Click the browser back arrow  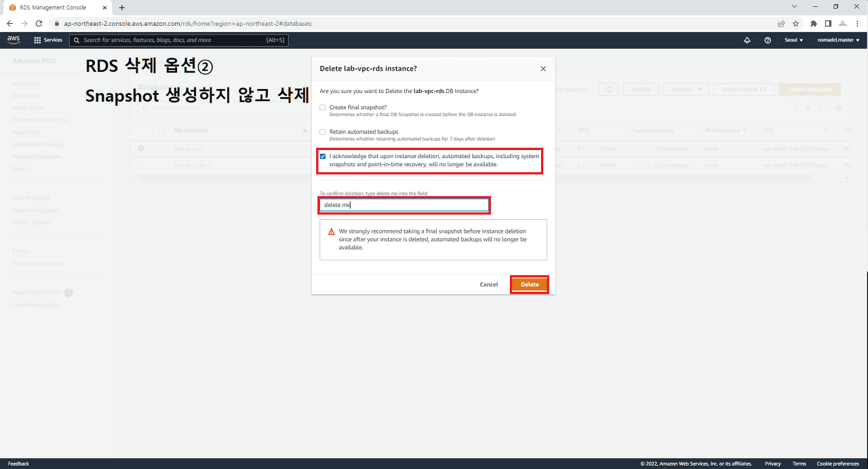pyautogui.click(x=9, y=23)
